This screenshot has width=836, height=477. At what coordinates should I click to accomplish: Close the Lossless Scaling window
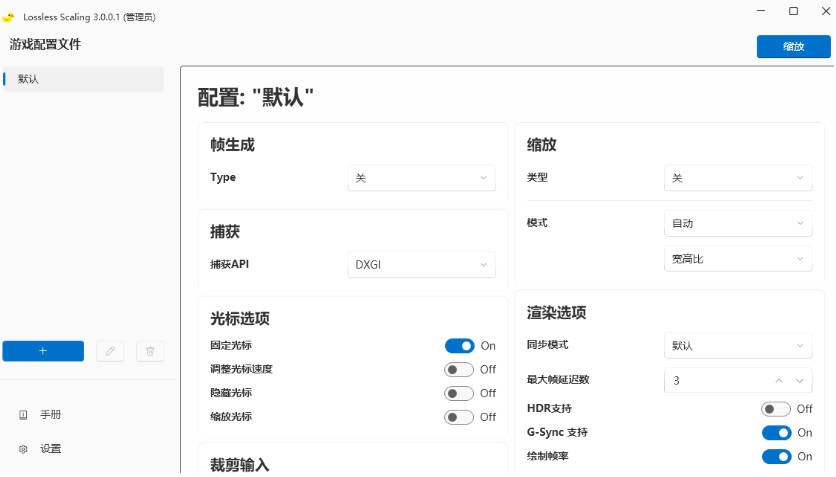point(825,11)
